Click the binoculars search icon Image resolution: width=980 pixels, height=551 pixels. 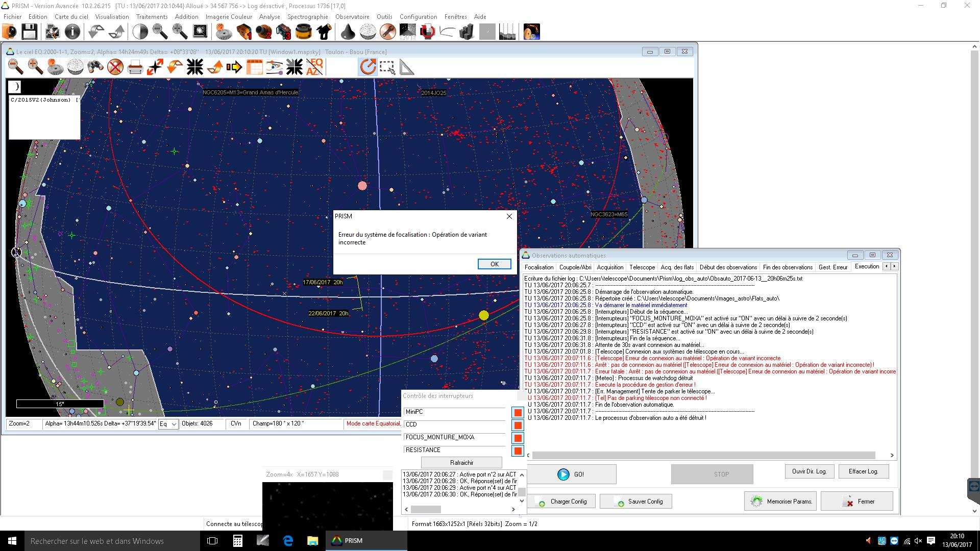click(x=95, y=67)
